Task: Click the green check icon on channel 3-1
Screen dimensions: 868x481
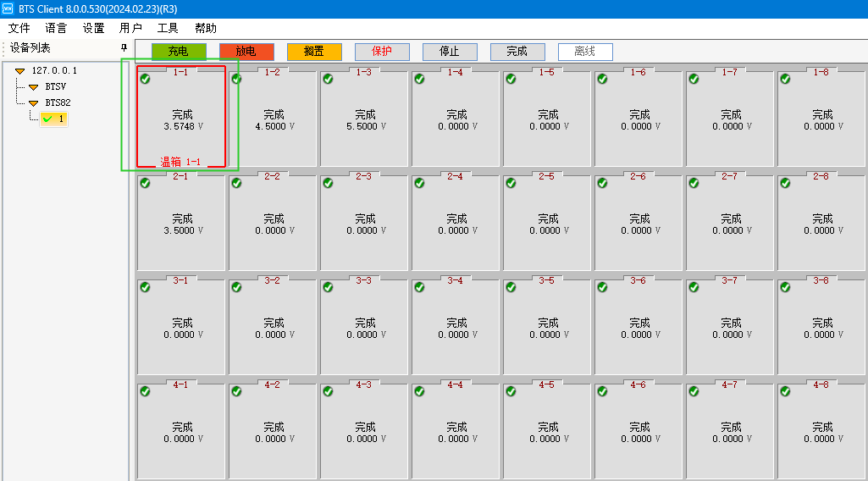Action: (145, 287)
